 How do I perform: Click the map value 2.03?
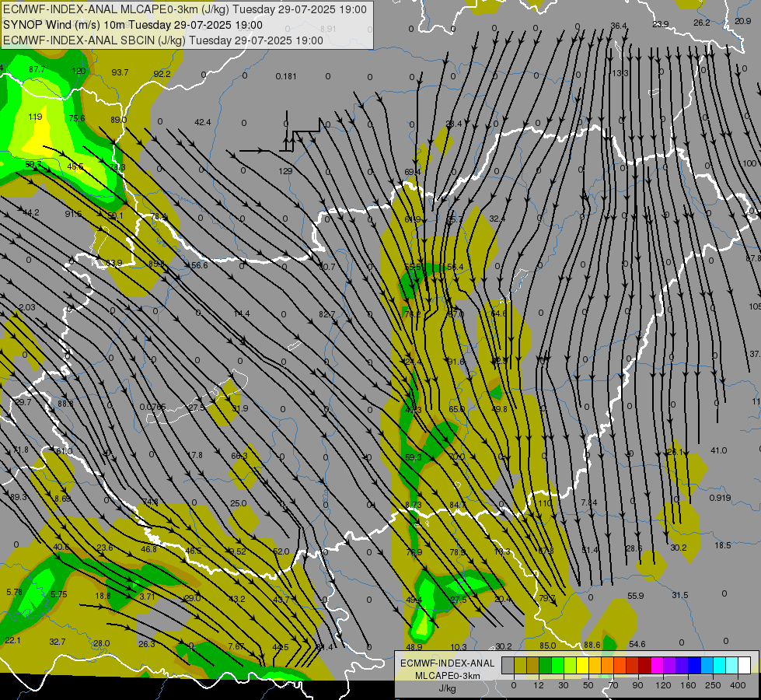click(x=27, y=307)
